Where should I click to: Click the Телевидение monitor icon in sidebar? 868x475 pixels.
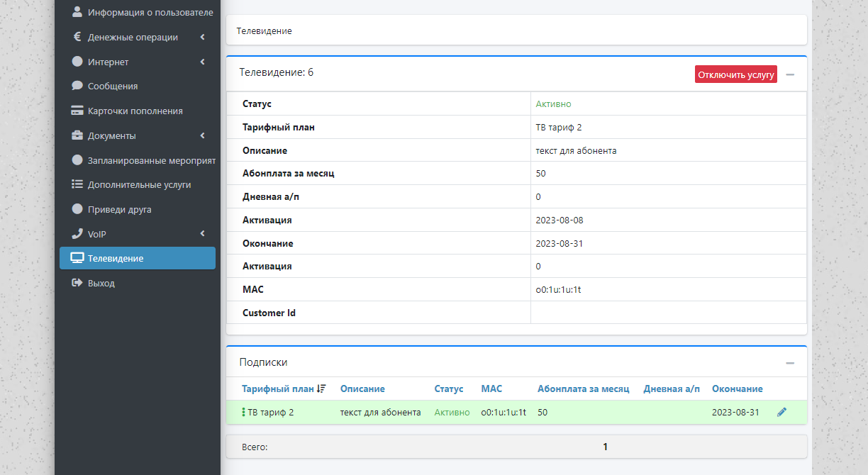[x=77, y=258]
